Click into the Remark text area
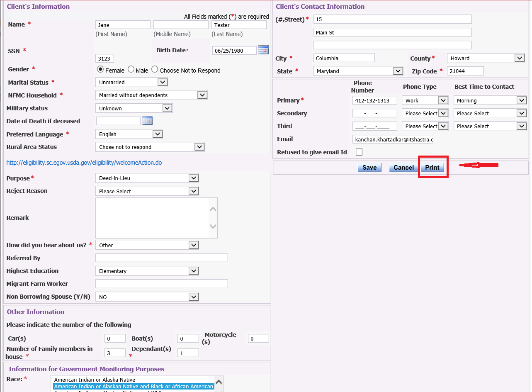Viewport: 532px width, 392px height. [x=152, y=218]
